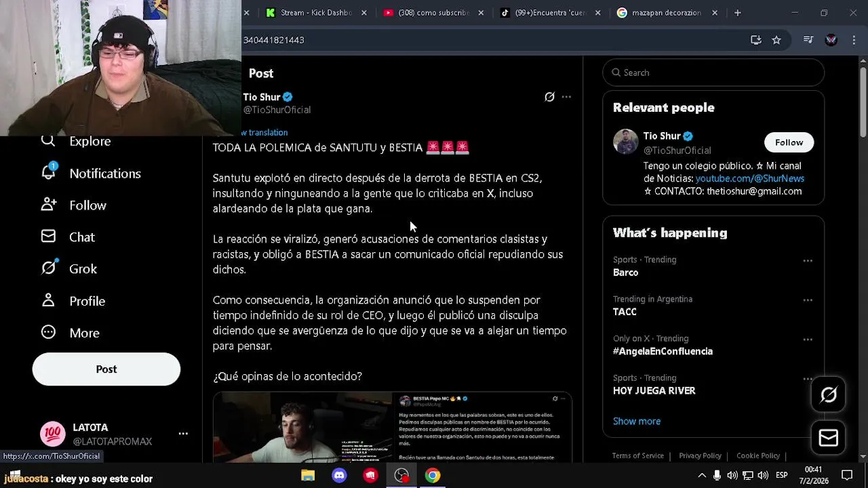
Task: Click the page vertical scrollbar
Action: click(863, 102)
